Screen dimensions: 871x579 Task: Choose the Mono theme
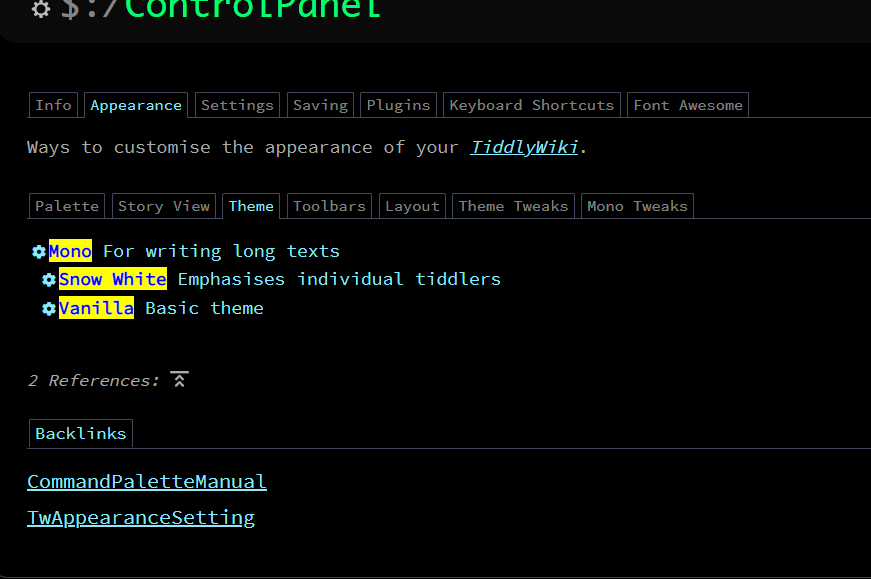pyautogui.click(x=70, y=251)
